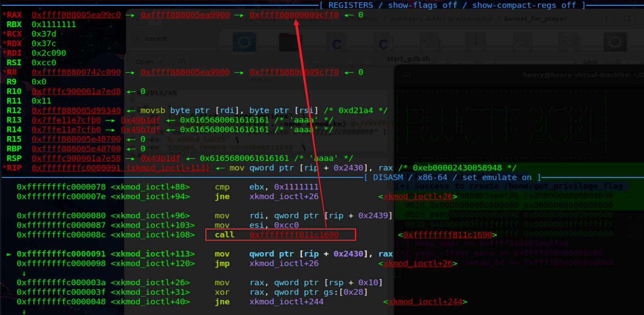Click the jmp instruction at xkmod_ioctl+120
The image size is (644, 315).
click(267, 263)
